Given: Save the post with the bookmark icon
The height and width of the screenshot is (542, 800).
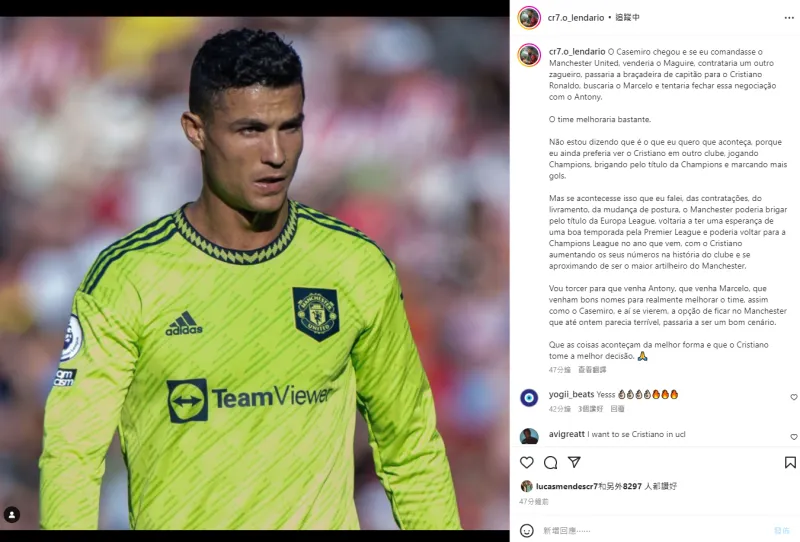Looking at the screenshot, I should [790, 462].
